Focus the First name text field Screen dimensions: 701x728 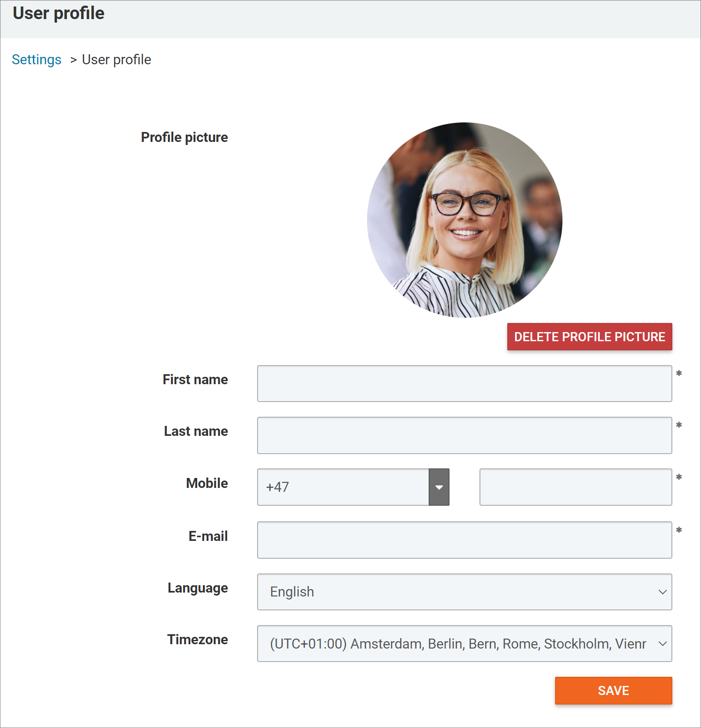point(464,383)
